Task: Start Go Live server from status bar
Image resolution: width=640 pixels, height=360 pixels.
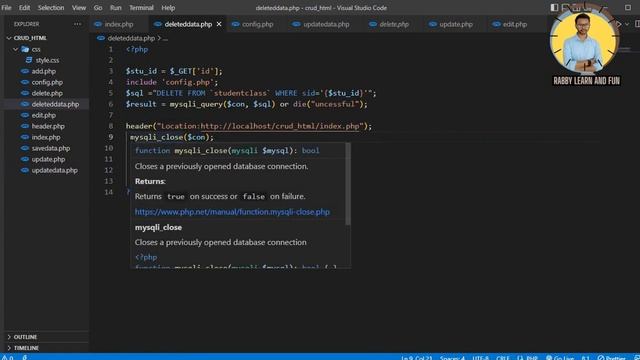Action: (560, 358)
